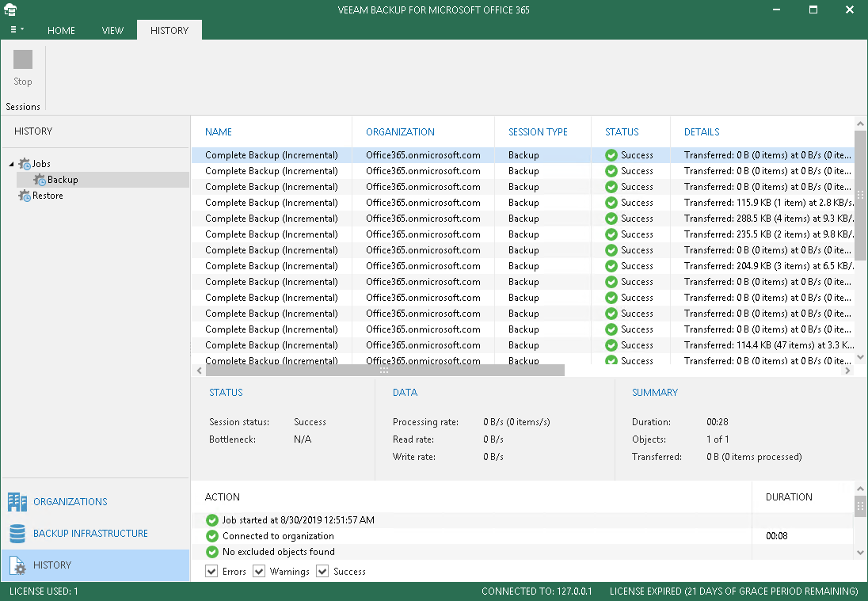
Task: Sort sessions by ORGANIZATION column
Action: click(400, 131)
